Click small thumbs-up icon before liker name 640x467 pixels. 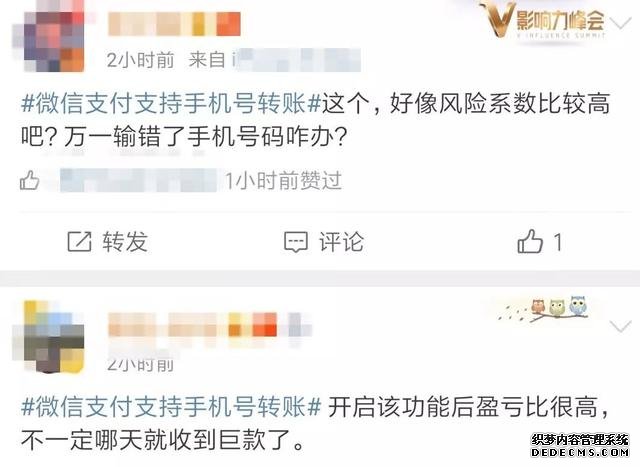(x=29, y=180)
